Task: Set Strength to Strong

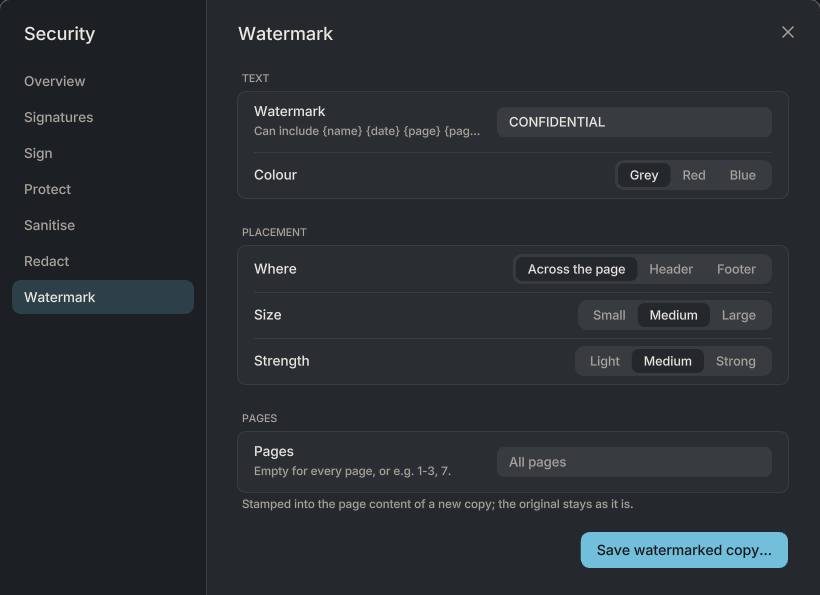Action: (x=735, y=361)
